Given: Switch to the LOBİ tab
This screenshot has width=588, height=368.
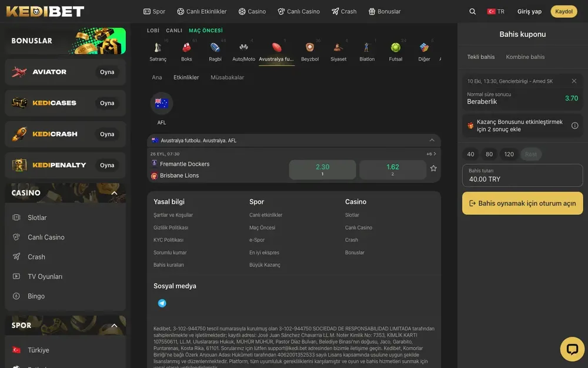Looking at the screenshot, I should pyautogui.click(x=153, y=31).
